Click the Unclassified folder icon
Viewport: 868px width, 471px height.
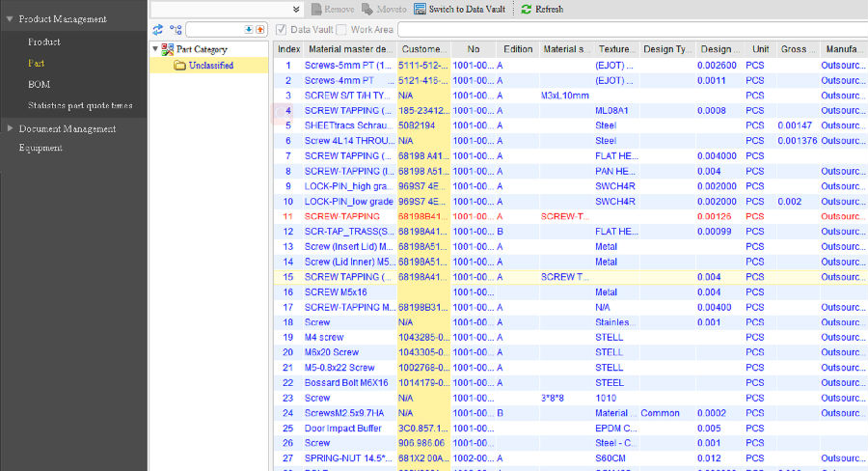pyautogui.click(x=179, y=66)
